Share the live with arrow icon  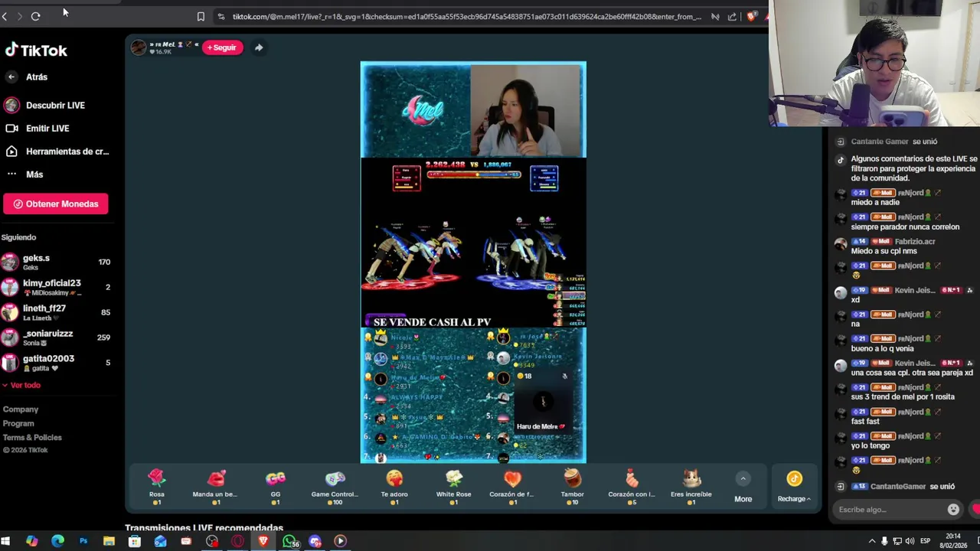[x=259, y=47]
